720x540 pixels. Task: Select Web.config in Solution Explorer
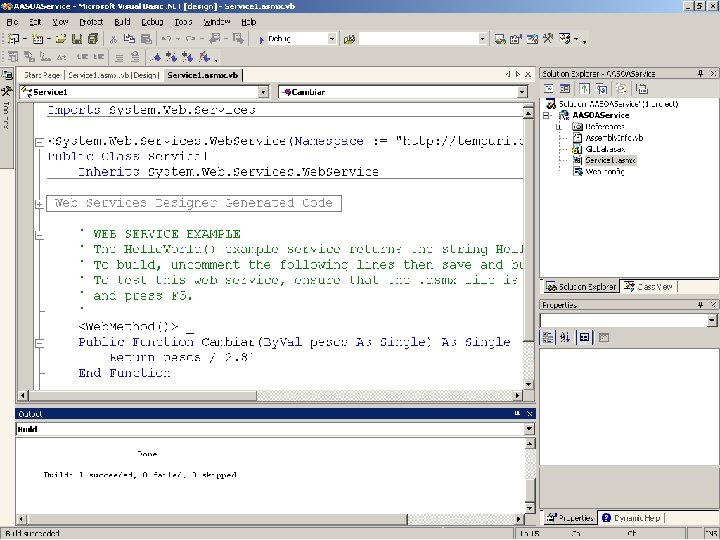click(x=605, y=172)
